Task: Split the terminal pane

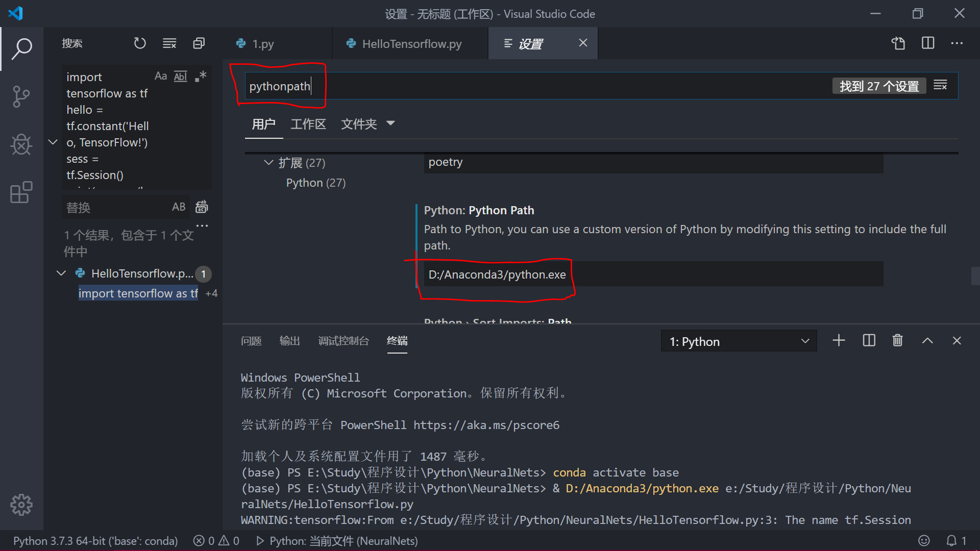Action: click(x=869, y=341)
